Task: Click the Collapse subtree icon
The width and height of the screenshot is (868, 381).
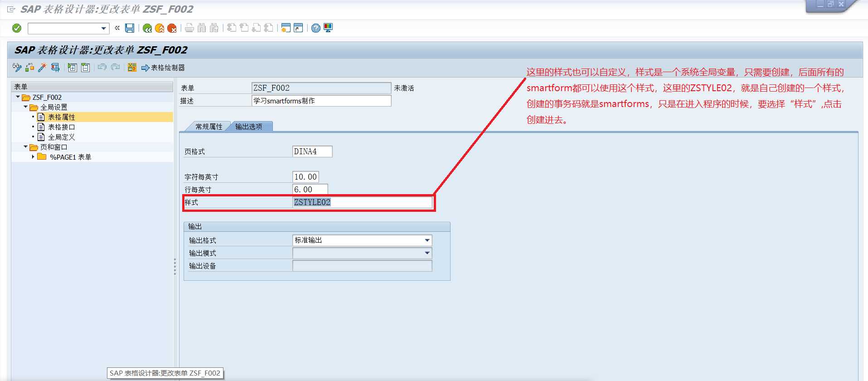Action: pos(85,68)
